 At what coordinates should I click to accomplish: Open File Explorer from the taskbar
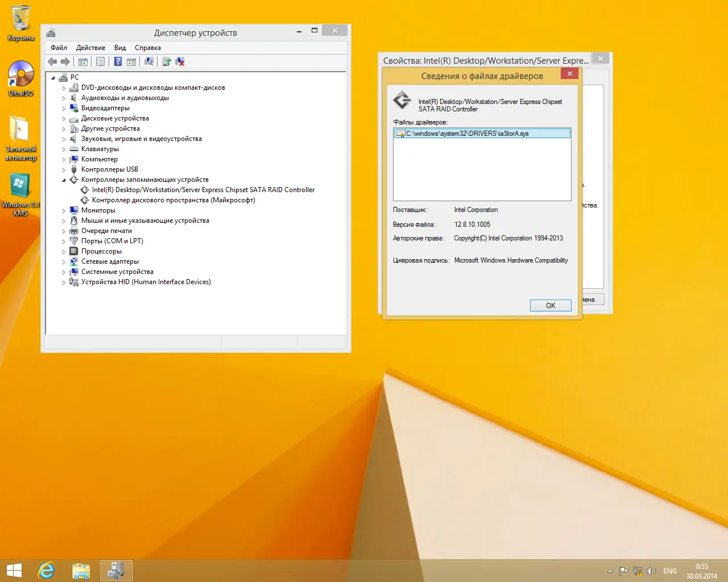click(x=81, y=571)
